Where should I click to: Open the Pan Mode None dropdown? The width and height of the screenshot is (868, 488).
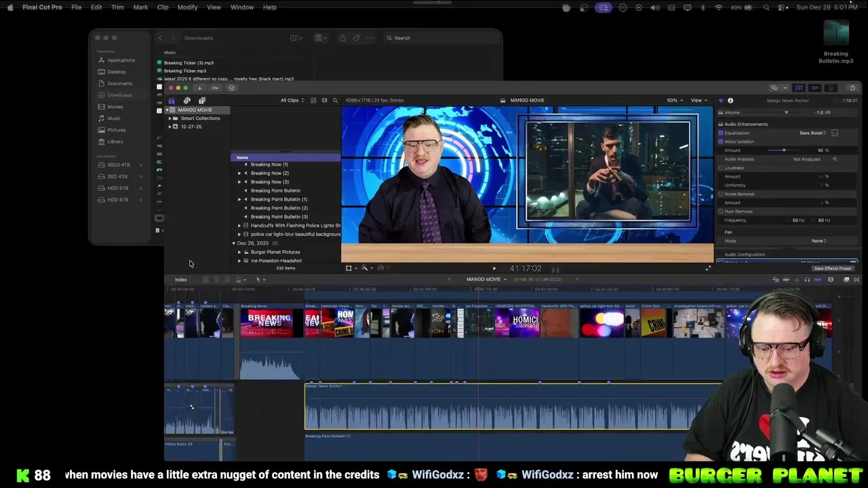[819, 241]
